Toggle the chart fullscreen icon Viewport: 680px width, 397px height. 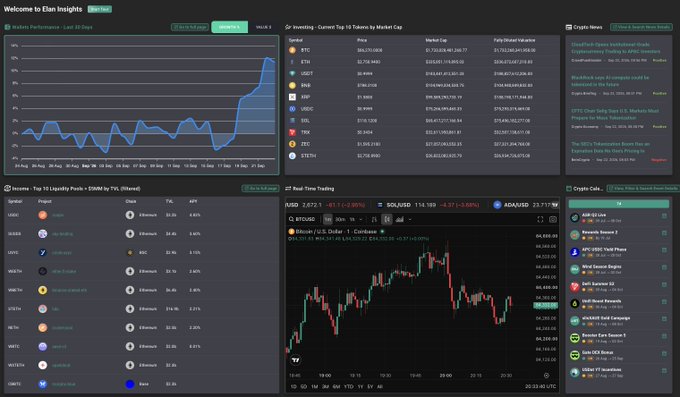pos(540,220)
